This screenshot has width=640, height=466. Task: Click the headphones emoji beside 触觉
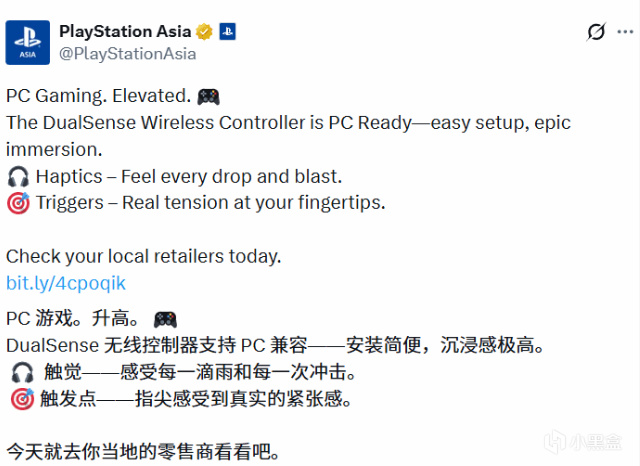click(x=21, y=373)
